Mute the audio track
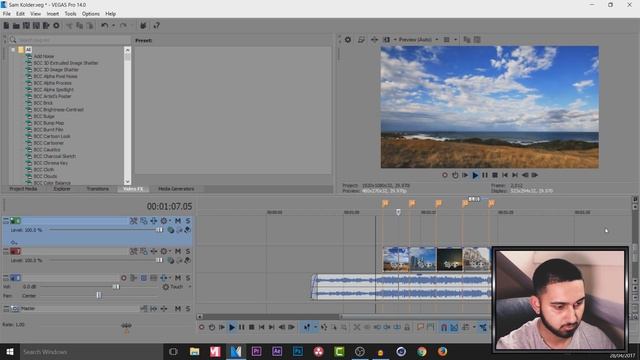640x360 pixels. click(x=178, y=278)
